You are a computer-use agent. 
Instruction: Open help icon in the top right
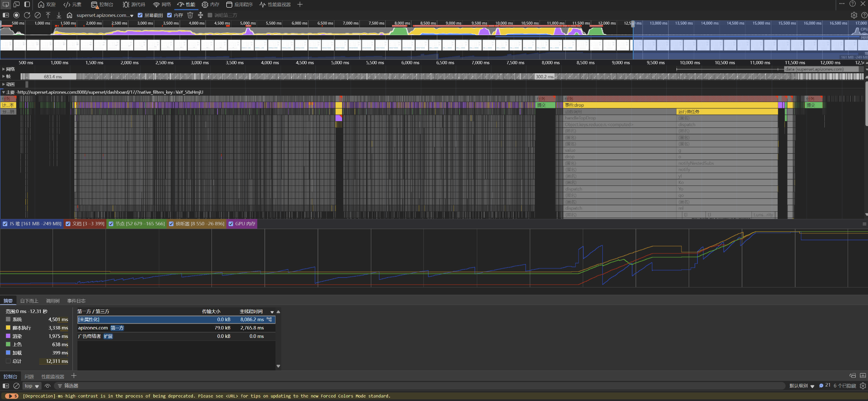tap(852, 4)
